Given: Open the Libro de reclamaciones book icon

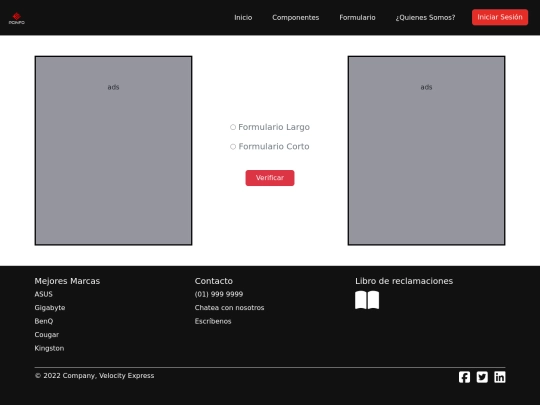Looking at the screenshot, I should (367, 300).
